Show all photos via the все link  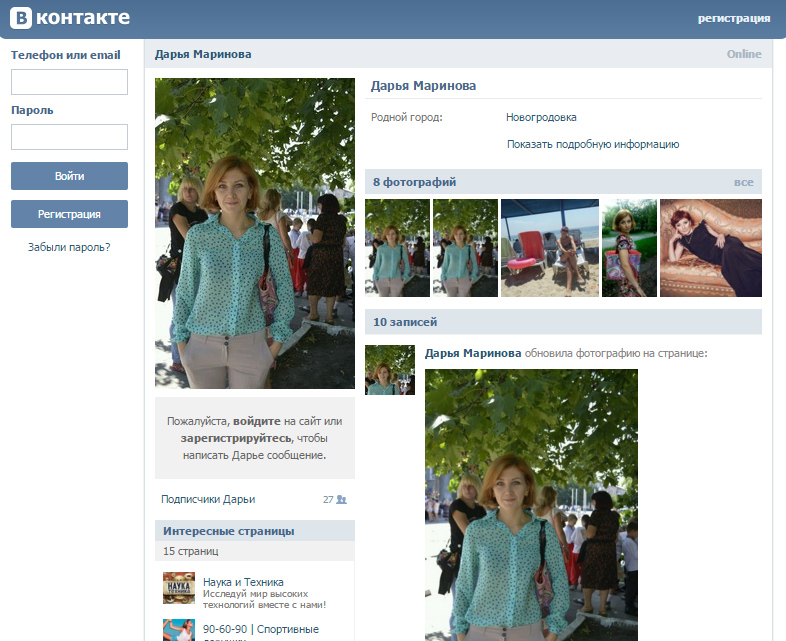pyautogui.click(x=743, y=182)
